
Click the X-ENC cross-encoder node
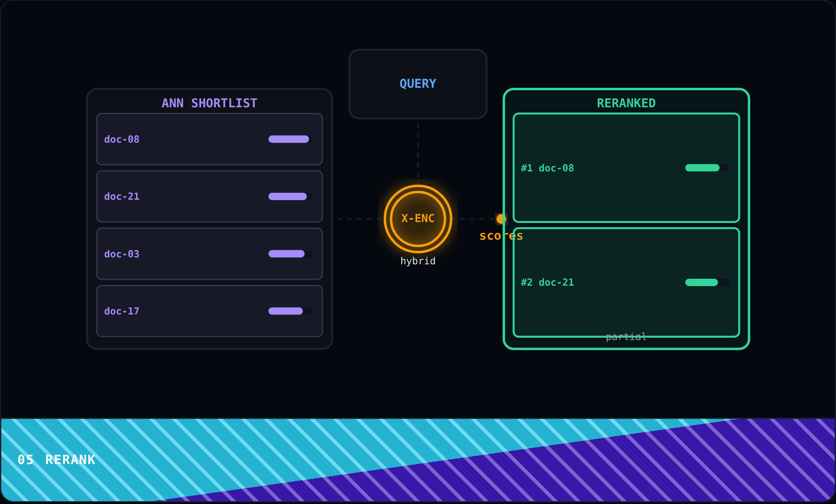[x=418, y=218]
